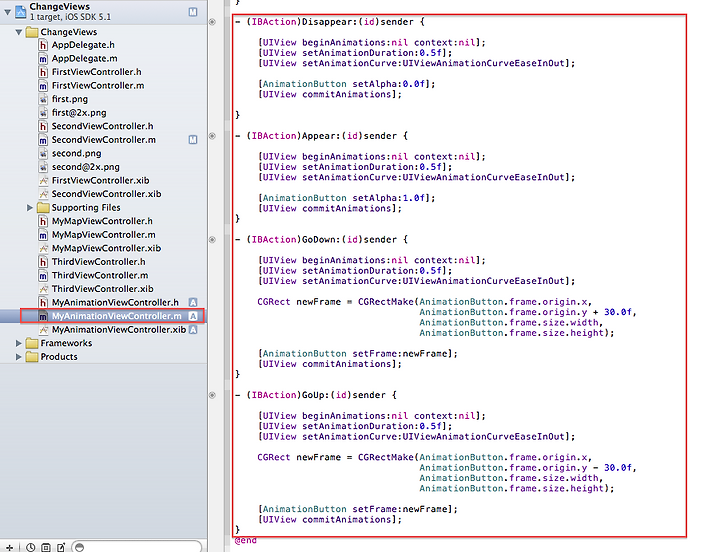Open MyMapViewController.xib

(106, 248)
